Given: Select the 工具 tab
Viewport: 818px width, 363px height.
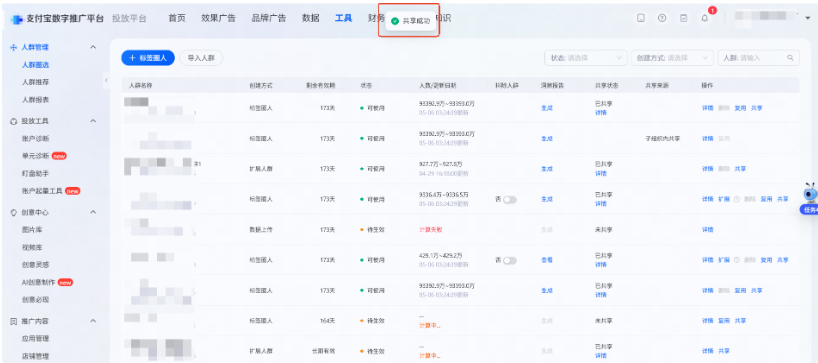Looking at the screenshot, I should coord(343,18).
